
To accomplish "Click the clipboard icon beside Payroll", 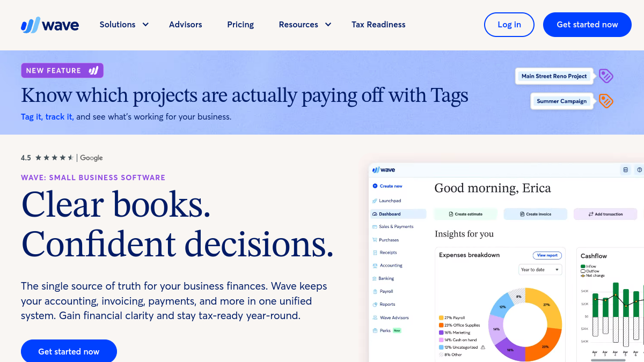I will (x=375, y=291).
